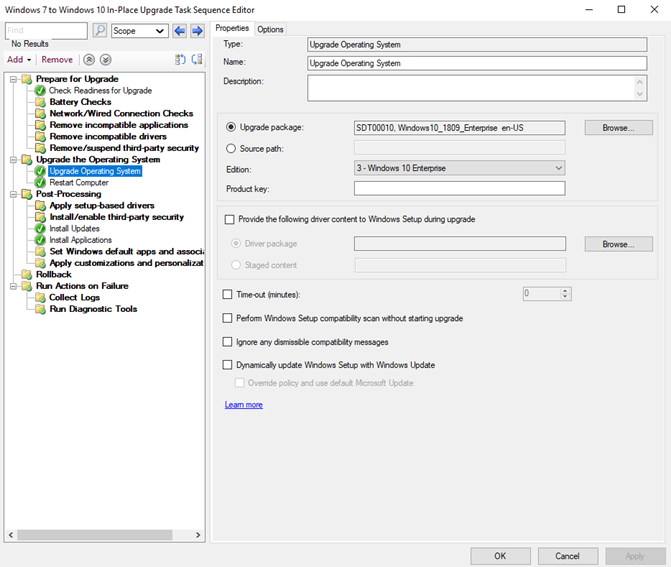This screenshot has height=567, width=671.
Task: Click the Name text field
Action: (477, 63)
